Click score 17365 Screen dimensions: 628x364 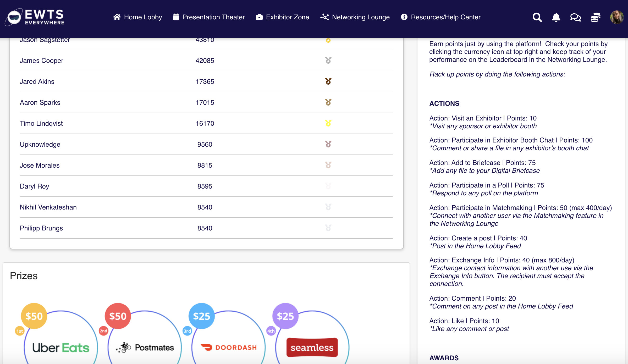click(x=205, y=81)
